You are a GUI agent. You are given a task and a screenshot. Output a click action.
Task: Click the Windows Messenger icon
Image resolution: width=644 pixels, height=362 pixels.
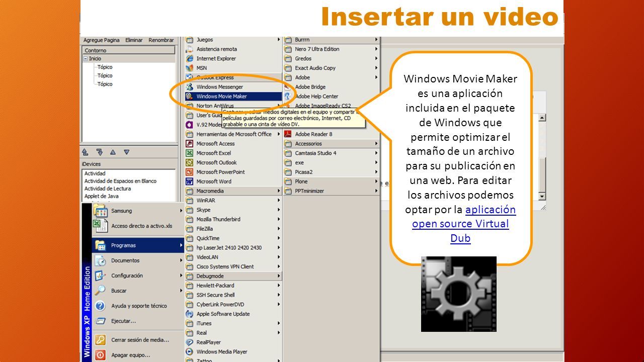(x=190, y=87)
